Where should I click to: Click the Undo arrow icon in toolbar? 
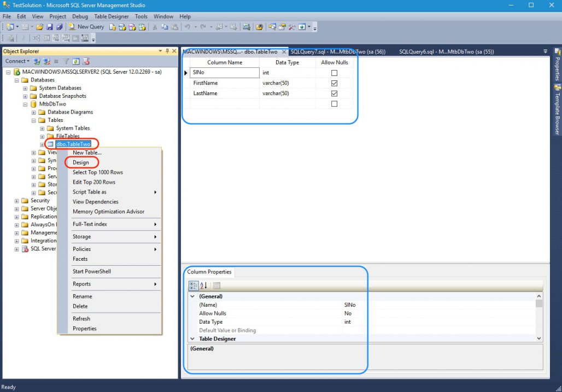(x=188, y=27)
